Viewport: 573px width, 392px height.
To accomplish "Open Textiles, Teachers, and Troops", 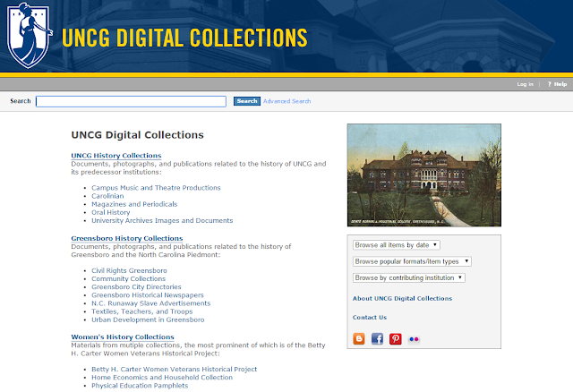I will (x=141, y=311).
